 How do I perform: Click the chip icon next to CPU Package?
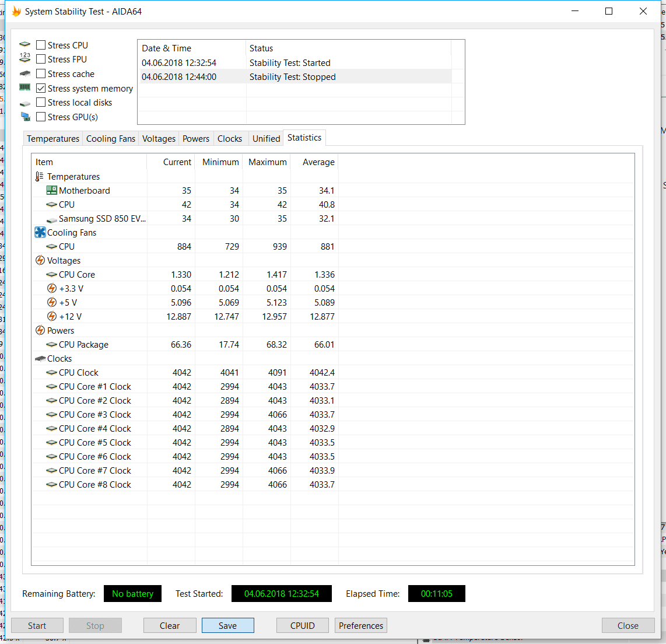click(x=52, y=345)
